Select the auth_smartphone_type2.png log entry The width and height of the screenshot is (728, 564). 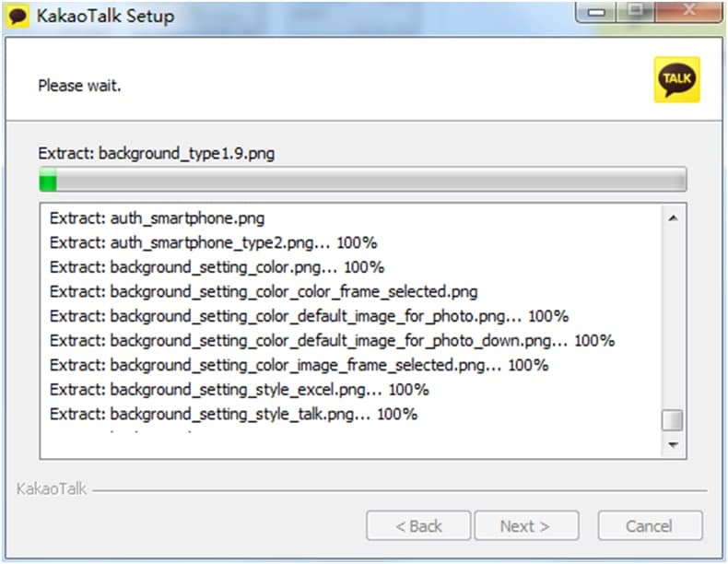(213, 242)
